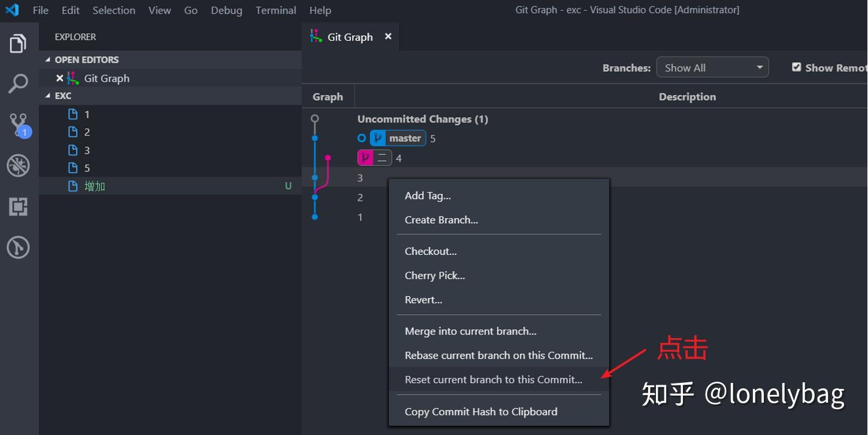Click the current HEAD circle indicator
The width and height of the screenshot is (868, 435).
click(361, 138)
